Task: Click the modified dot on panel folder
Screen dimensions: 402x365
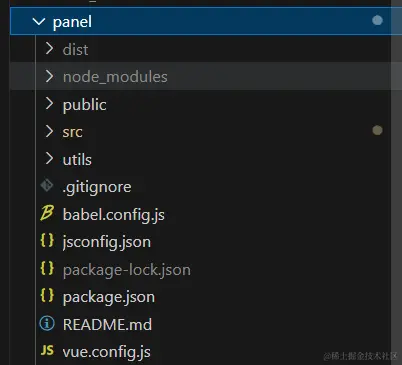Action: [x=377, y=21]
